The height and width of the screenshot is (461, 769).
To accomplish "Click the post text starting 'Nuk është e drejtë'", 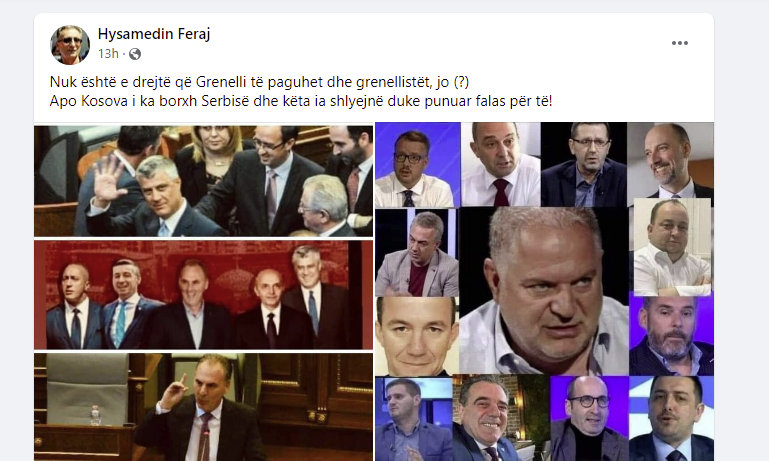I will pyautogui.click(x=259, y=81).
